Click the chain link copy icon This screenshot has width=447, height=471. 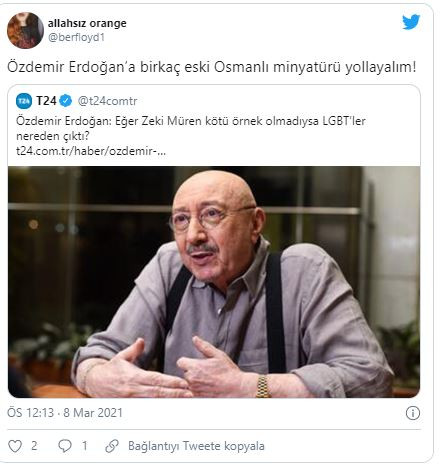112,446
